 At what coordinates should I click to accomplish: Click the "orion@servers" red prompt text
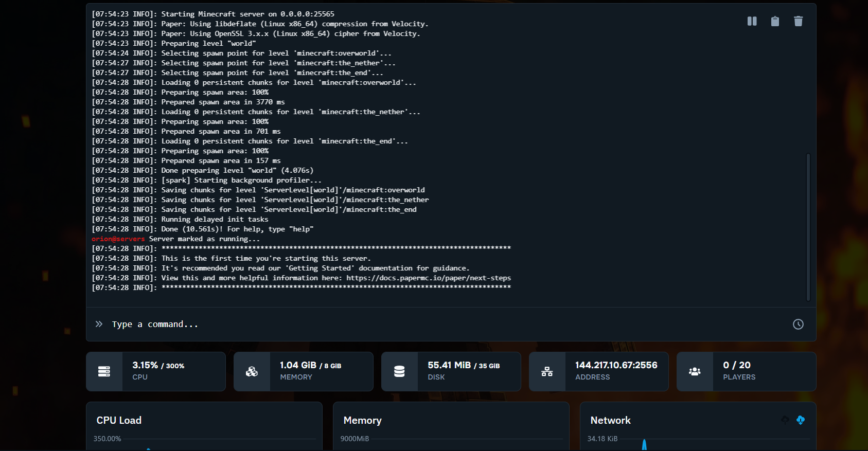118,239
